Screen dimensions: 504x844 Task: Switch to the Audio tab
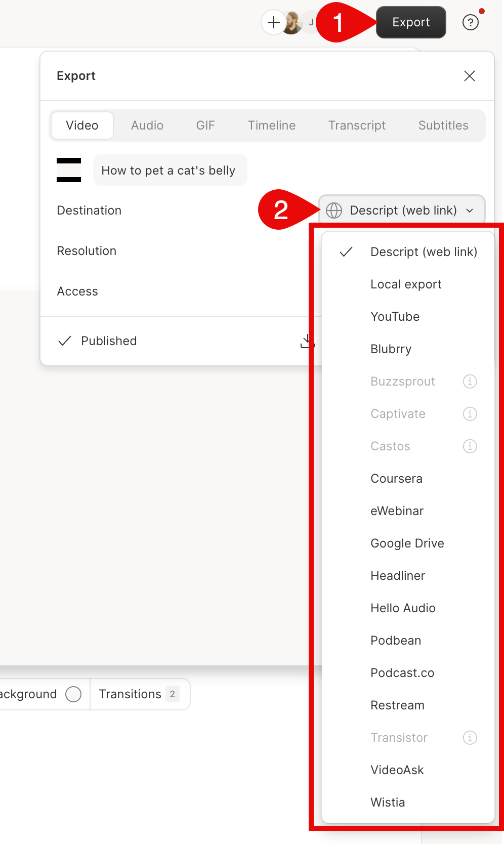[x=147, y=125]
